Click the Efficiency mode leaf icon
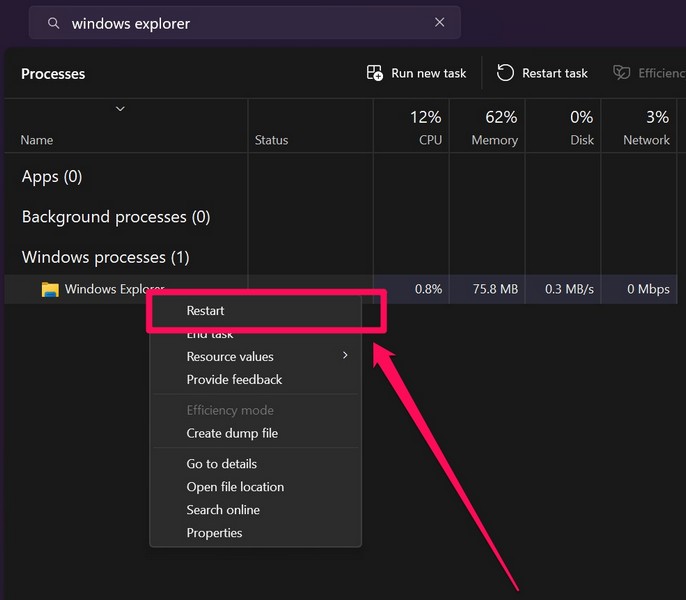The width and height of the screenshot is (686, 600). point(622,73)
